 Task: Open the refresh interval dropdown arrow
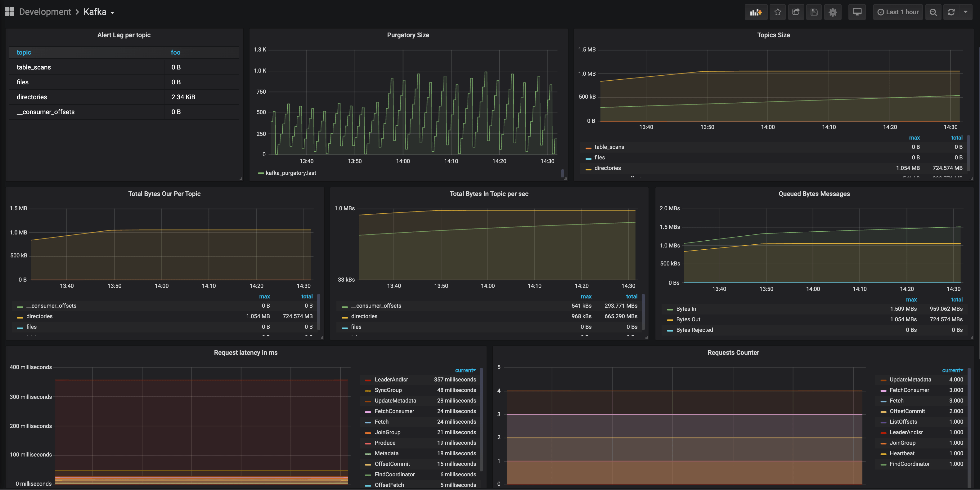coord(965,12)
